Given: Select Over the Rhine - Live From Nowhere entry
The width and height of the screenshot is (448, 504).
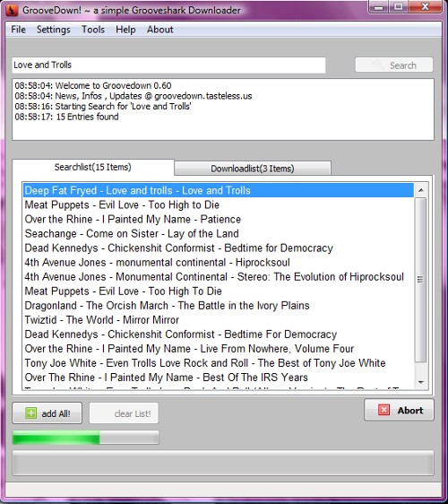Looking at the screenshot, I should pyautogui.click(x=219, y=349).
